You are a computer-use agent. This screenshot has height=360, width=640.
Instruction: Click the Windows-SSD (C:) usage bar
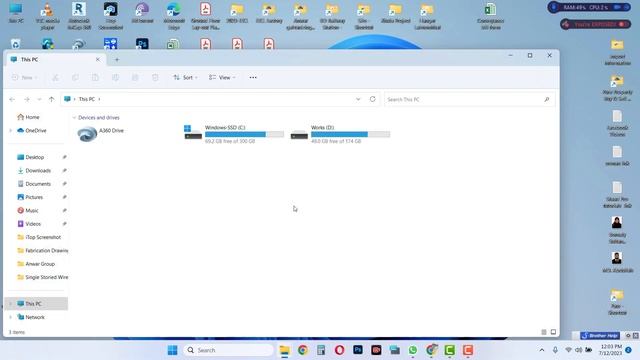[x=244, y=134]
